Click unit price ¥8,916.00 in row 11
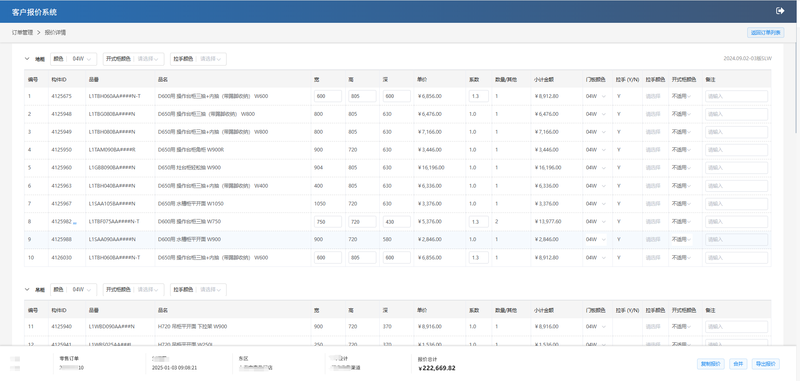 point(430,326)
